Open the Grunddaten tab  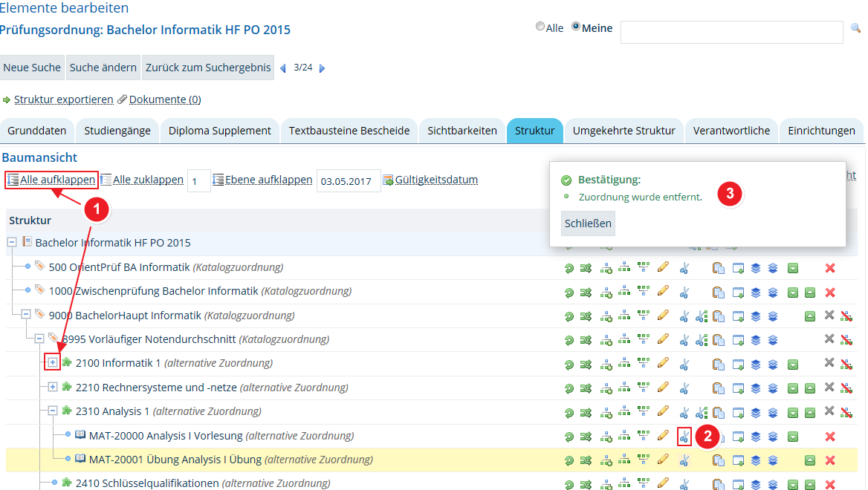coord(37,131)
